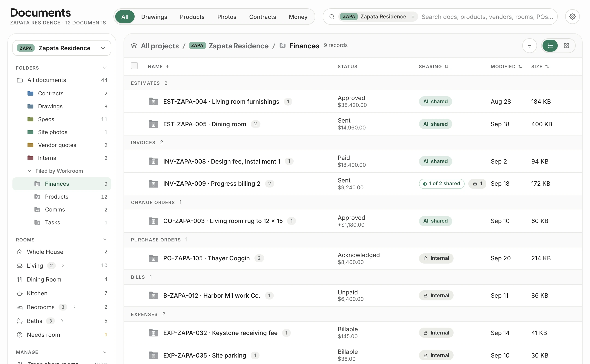Click the Tasks folder icon
The image size is (590, 364).
click(x=37, y=223)
